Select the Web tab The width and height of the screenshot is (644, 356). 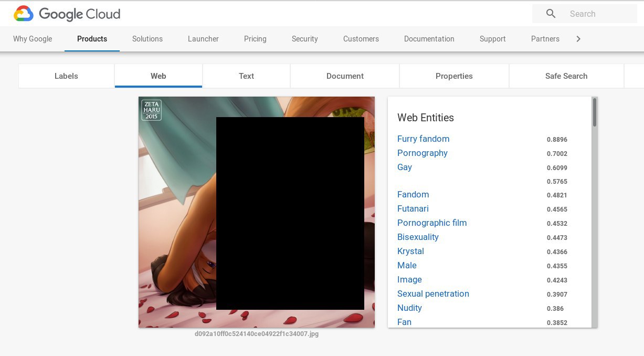pyautogui.click(x=159, y=76)
